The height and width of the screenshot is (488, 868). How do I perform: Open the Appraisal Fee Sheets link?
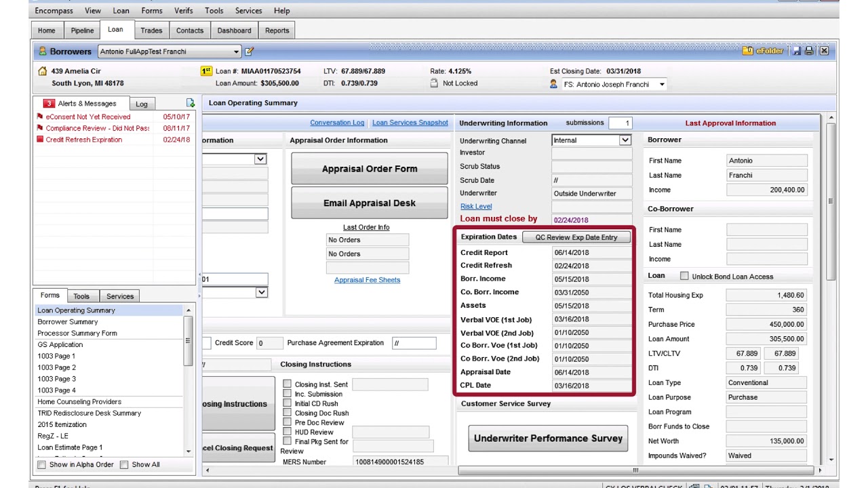tap(367, 280)
